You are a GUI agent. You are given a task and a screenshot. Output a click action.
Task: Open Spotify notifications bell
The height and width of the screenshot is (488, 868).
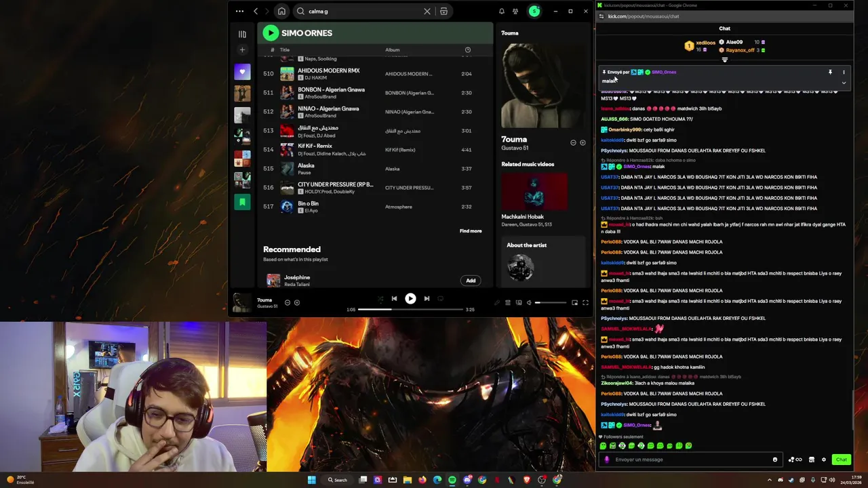click(x=502, y=12)
